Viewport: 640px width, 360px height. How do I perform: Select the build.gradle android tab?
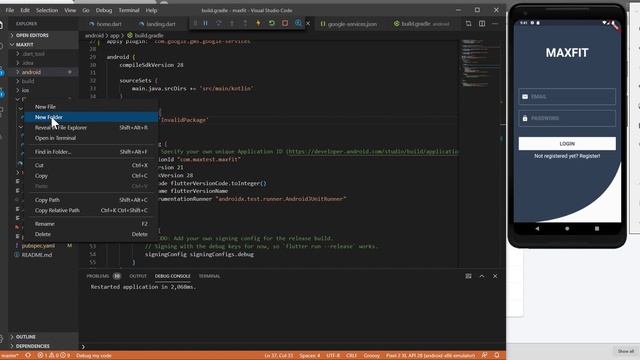[422, 24]
